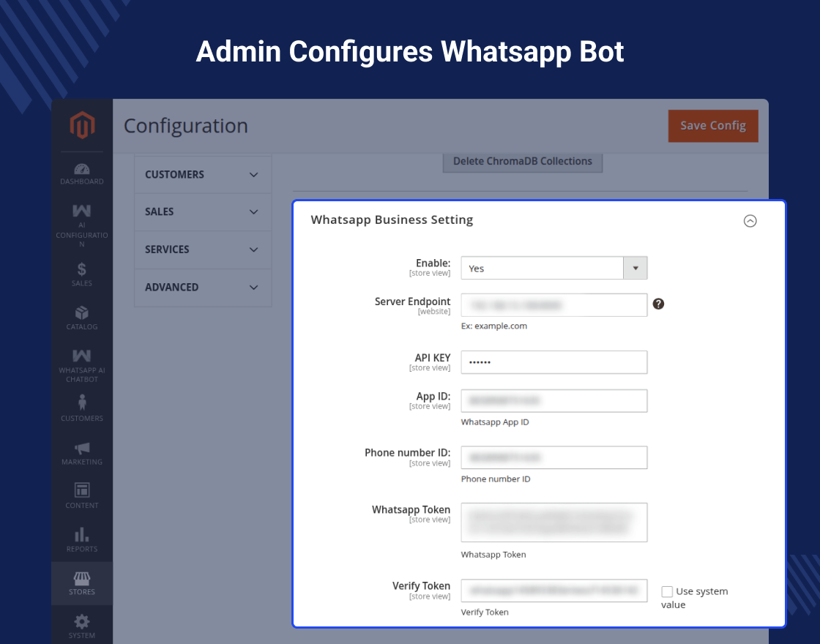
Task: Click the Magento logo icon
Action: coord(82,126)
